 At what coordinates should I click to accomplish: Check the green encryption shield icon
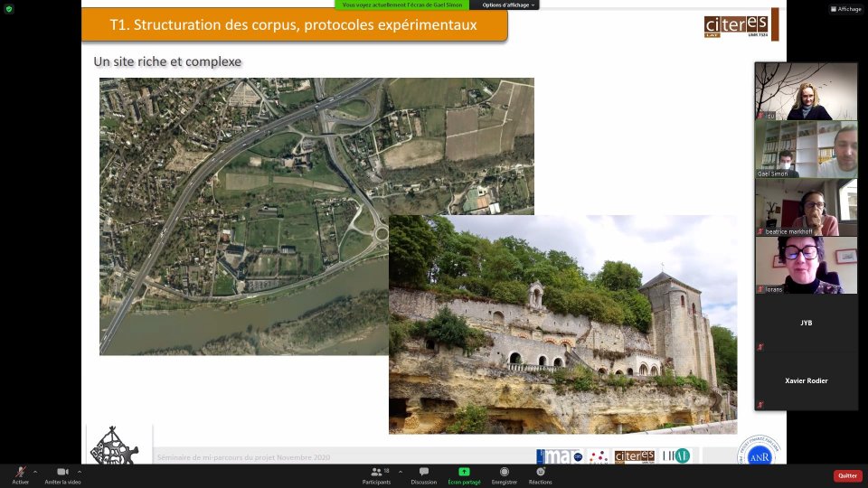tap(9, 9)
